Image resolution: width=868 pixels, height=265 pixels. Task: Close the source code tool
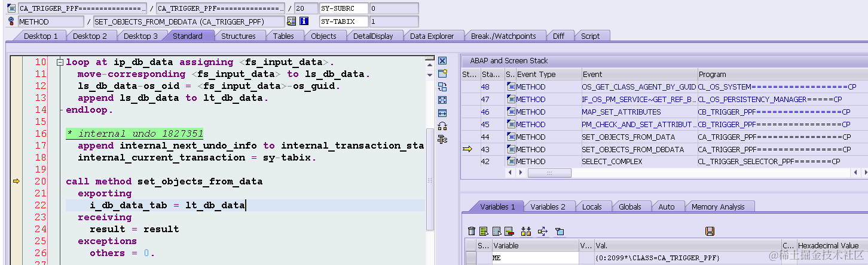click(442, 61)
